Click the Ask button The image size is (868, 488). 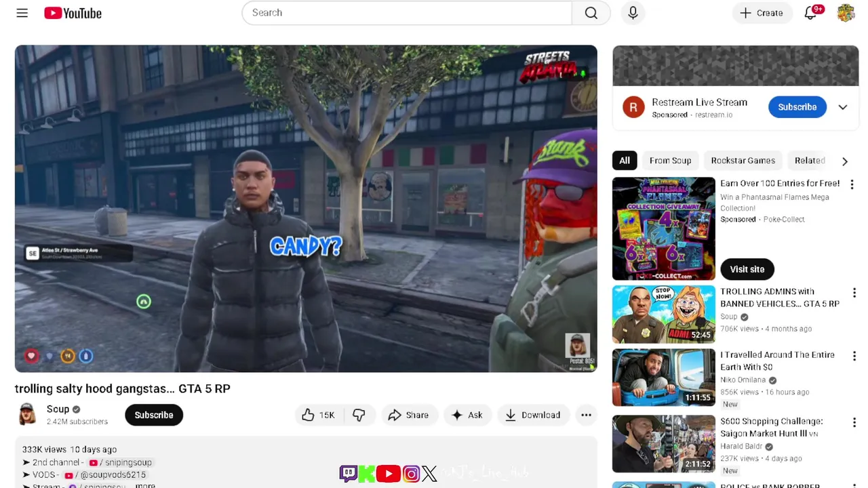click(x=467, y=415)
